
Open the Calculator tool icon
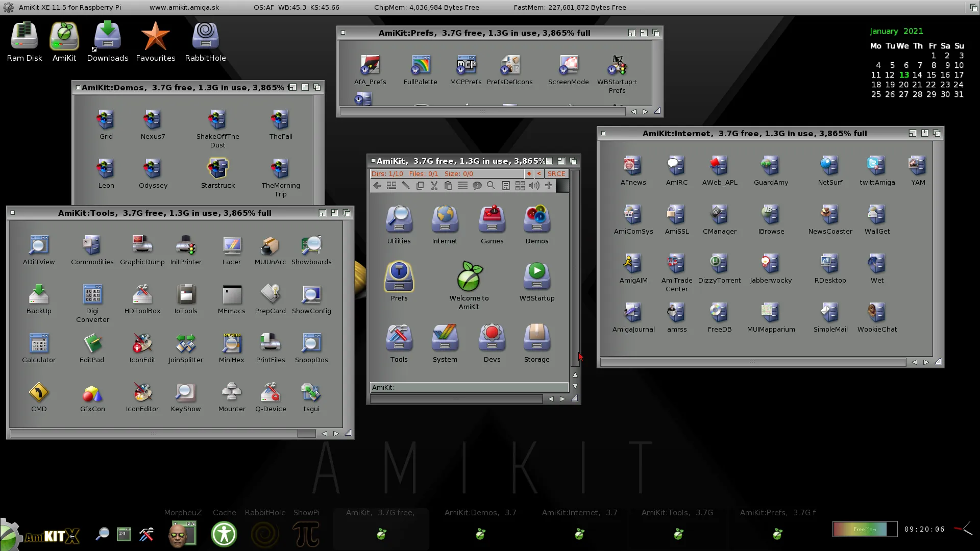[x=39, y=348]
